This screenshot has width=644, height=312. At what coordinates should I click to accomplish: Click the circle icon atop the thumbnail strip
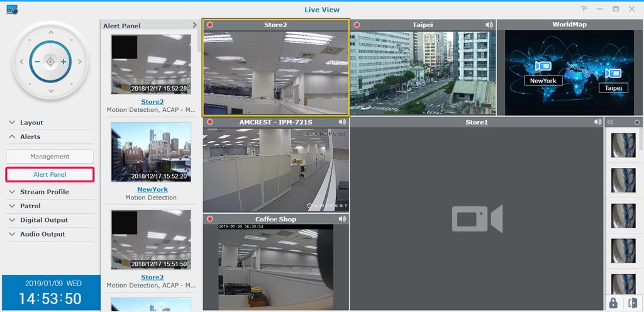[x=637, y=122]
